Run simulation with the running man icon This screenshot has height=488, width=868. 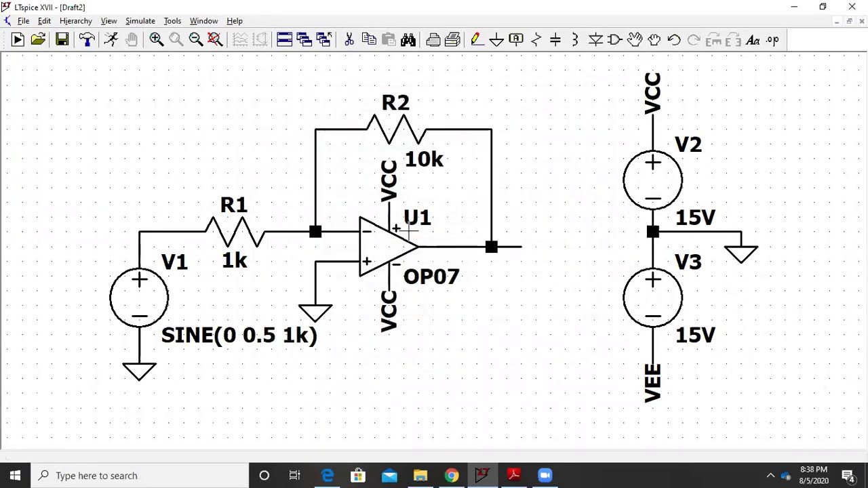(x=111, y=40)
